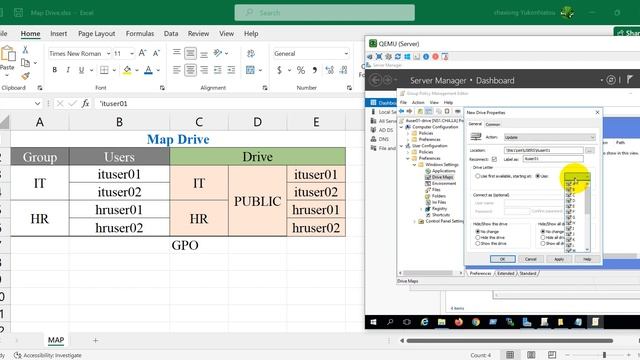Apply italic formatting in Excel ribbon

coord(68,70)
